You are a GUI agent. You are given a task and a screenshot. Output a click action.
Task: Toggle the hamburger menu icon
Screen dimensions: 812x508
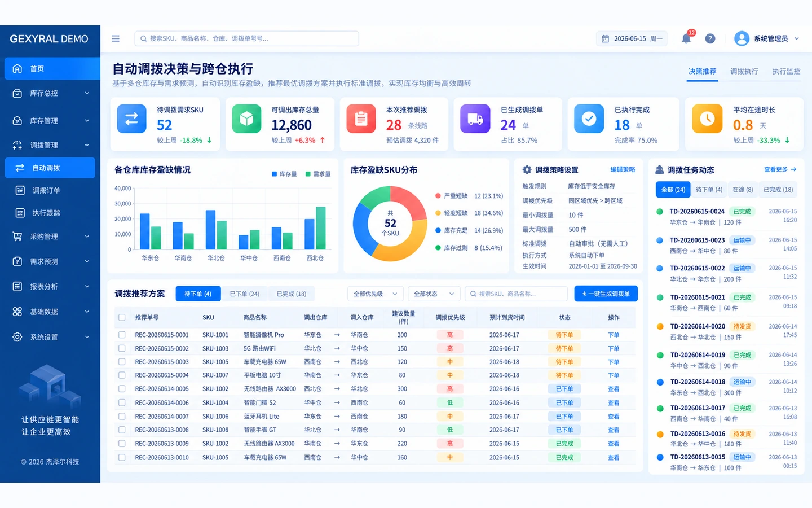[x=116, y=38]
